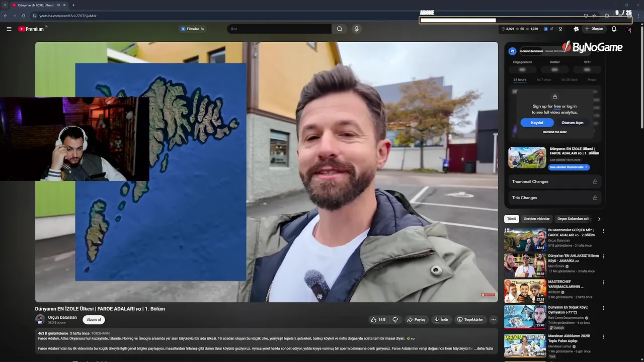This screenshot has width=644, height=362.
Task: Select Seriden videolar chip
Action: pyautogui.click(x=537, y=219)
